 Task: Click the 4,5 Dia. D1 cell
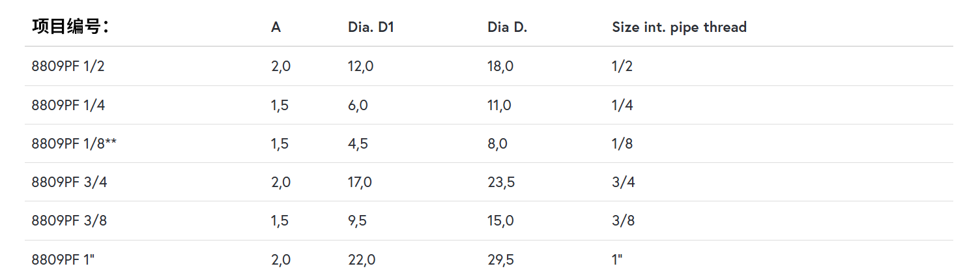click(358, 143)
